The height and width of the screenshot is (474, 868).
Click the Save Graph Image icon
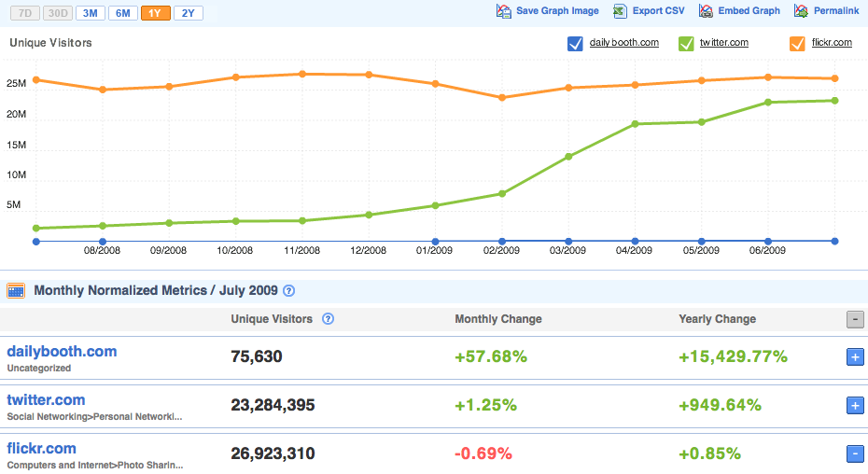click(503, 11)
